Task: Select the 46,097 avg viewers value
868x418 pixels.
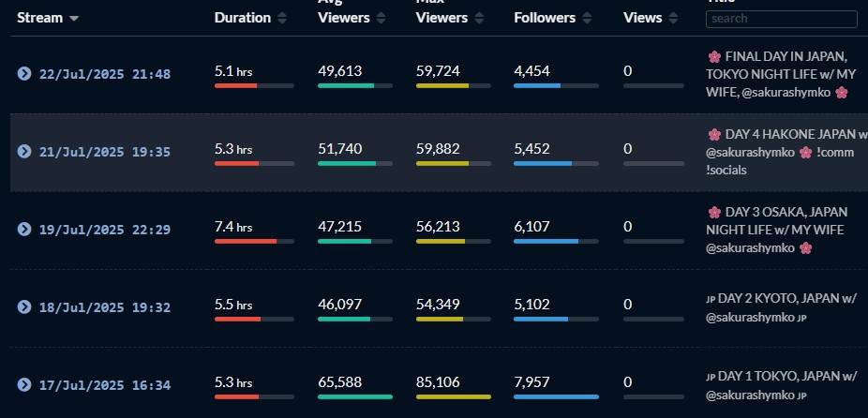Action: (340, 304)
